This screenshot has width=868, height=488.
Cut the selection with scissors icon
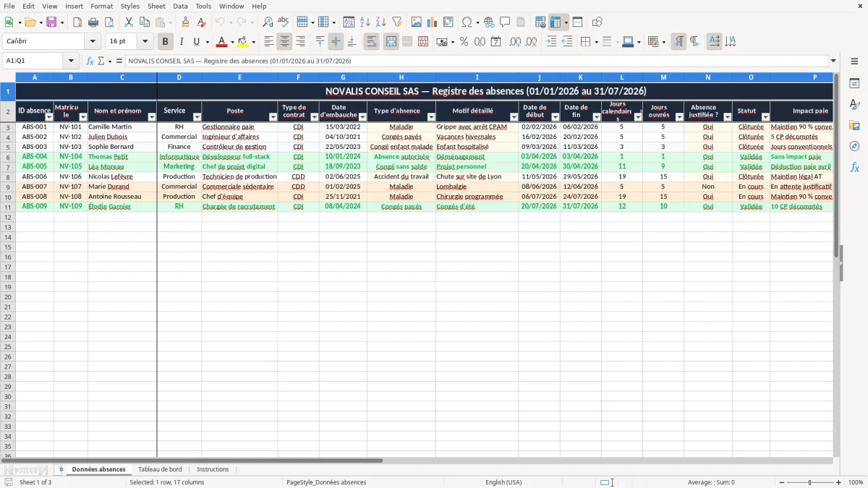[x=129, y=22]
